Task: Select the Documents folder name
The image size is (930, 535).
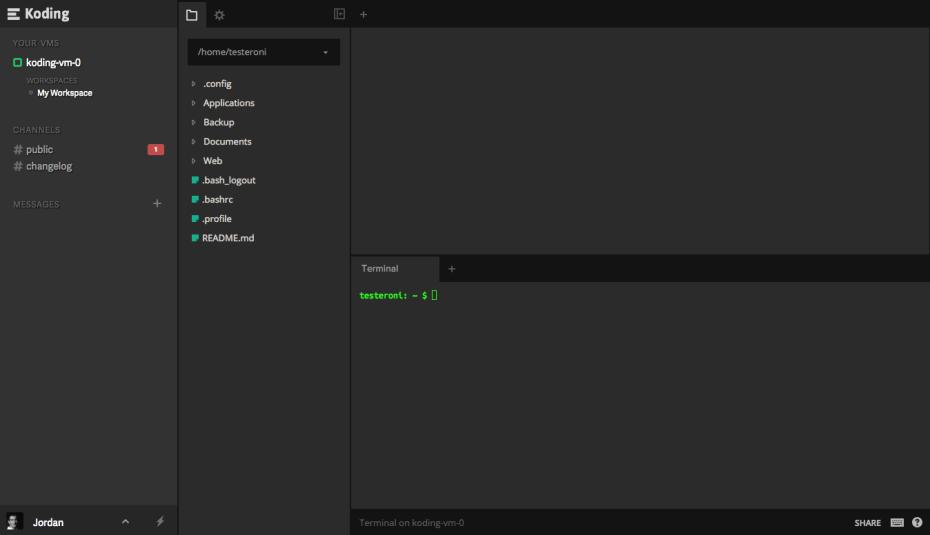Action: click(x=227, y=142)
